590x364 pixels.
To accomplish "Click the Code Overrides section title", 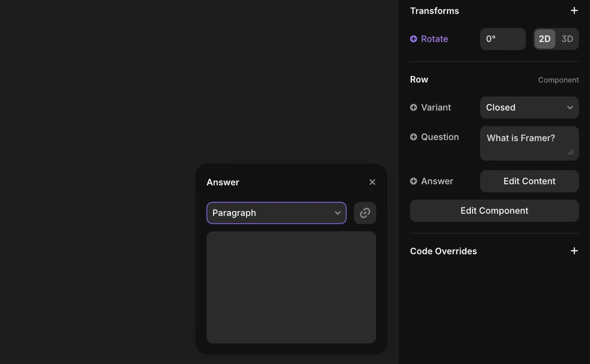I will [443, 251].
